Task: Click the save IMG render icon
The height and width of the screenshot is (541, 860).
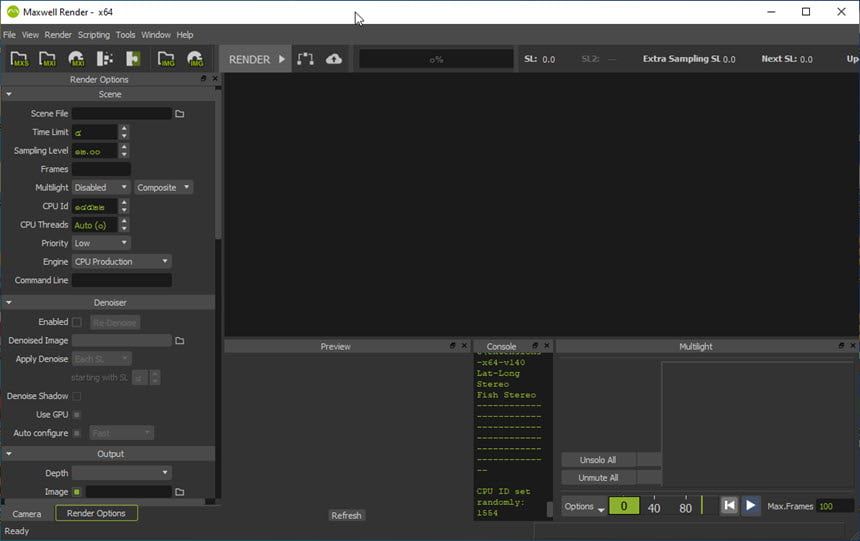Action: click(x=195, y=59)
